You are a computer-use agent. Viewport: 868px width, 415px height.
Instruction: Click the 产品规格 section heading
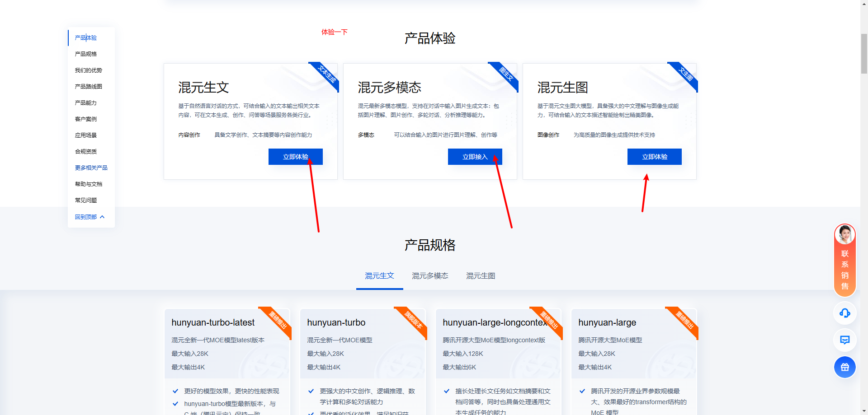(430, 245)
